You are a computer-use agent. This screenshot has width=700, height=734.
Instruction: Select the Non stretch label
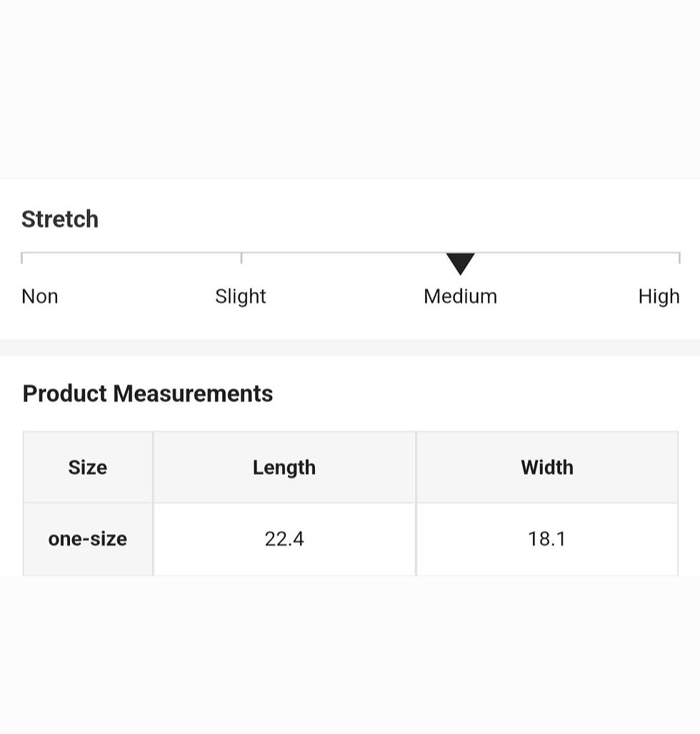[40, 296]
